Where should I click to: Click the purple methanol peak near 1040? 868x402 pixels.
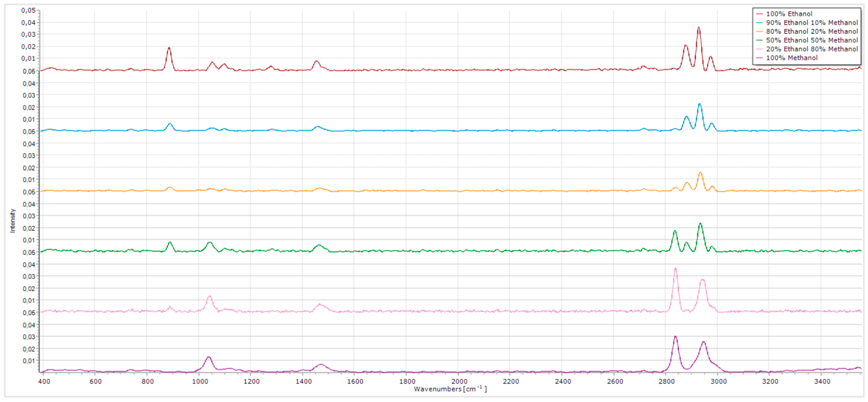tap(209, 357)
